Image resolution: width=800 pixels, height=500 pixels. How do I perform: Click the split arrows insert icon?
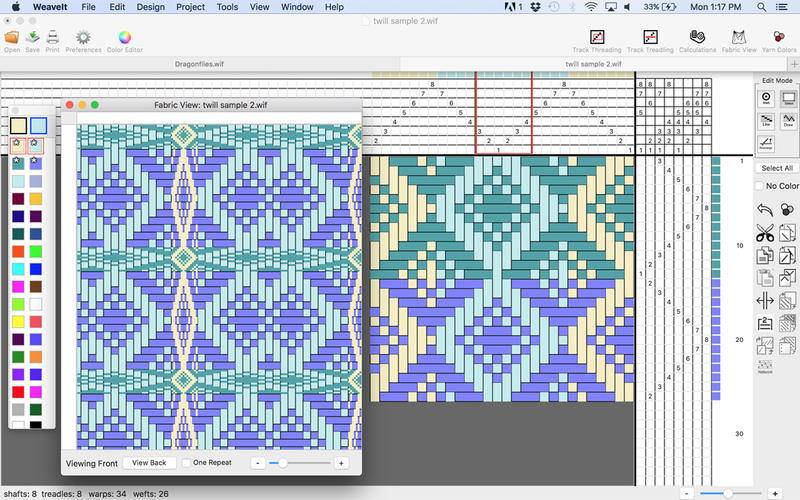(765, 301)
